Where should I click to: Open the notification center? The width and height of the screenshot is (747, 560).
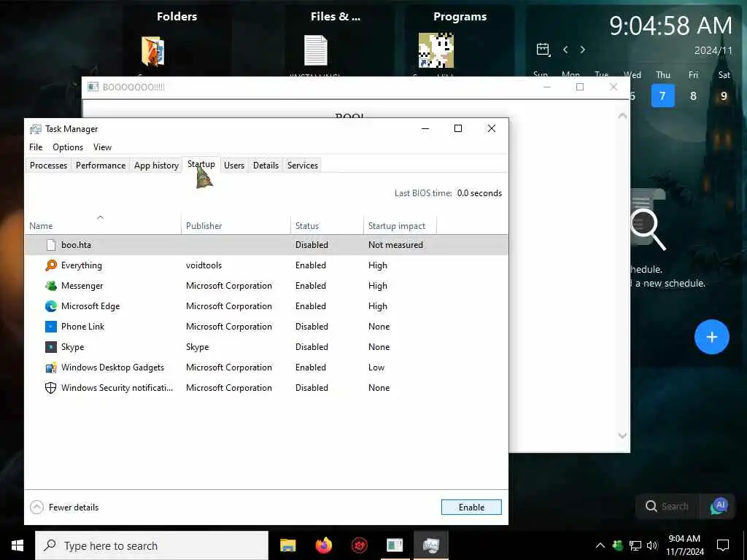(723, 545)
